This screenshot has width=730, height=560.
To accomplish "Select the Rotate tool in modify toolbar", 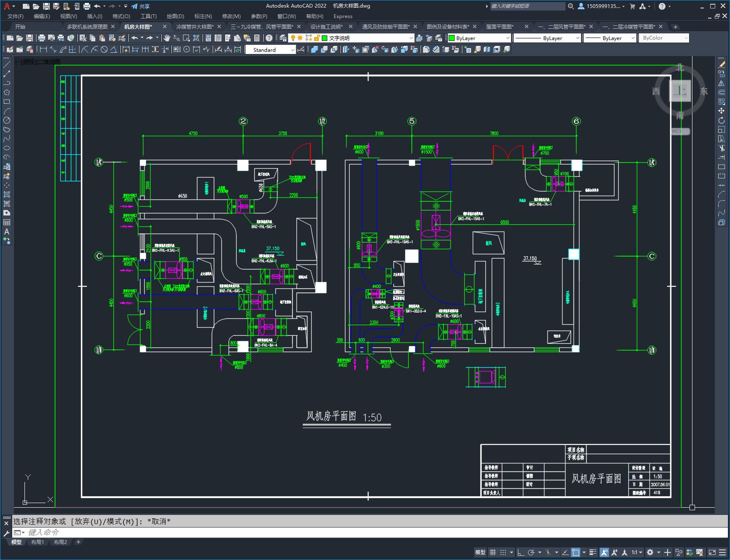I will coord(722,121).
